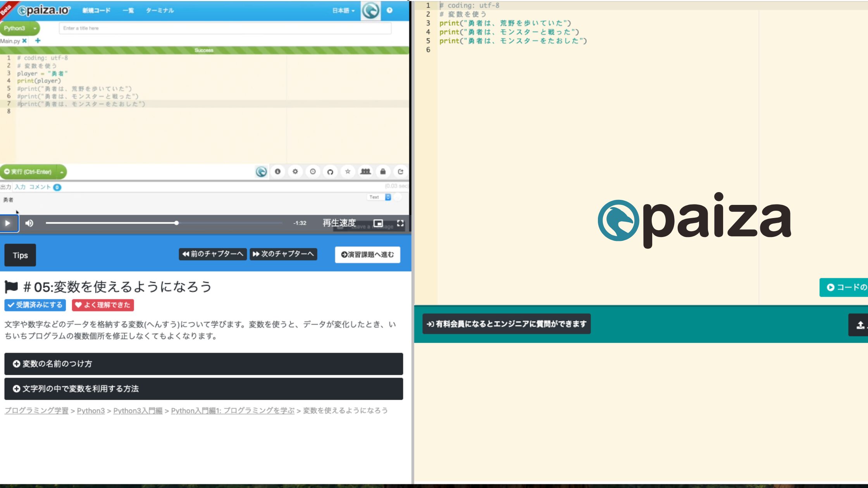Toggle the よく理解できた heart button

(x=103, y=305)
